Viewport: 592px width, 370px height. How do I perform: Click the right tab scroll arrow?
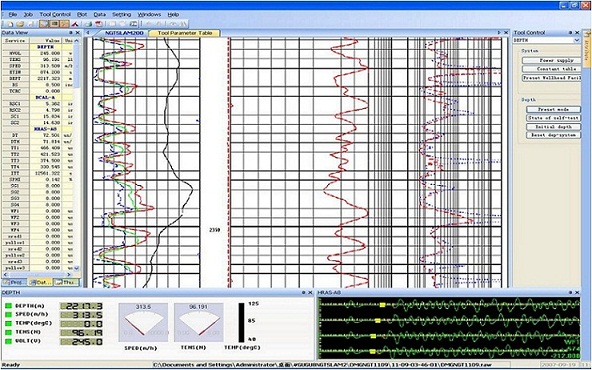(x=499, y=33)
